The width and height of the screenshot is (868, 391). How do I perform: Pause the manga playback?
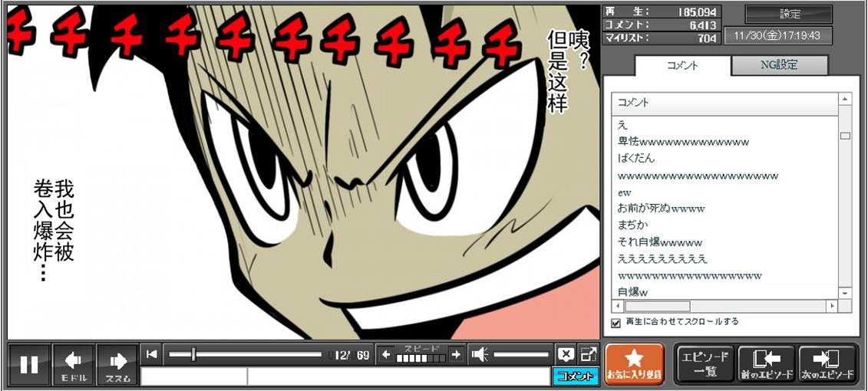[x=29, y=365]
